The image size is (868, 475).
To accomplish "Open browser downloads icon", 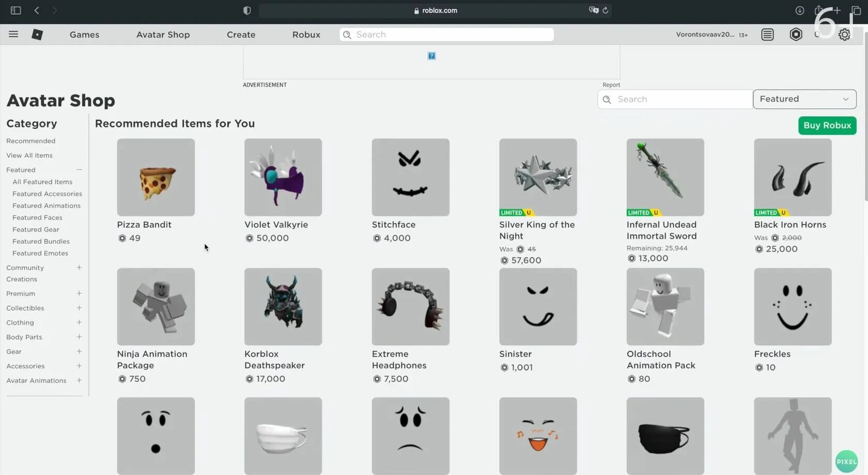I will click(800, 10).
